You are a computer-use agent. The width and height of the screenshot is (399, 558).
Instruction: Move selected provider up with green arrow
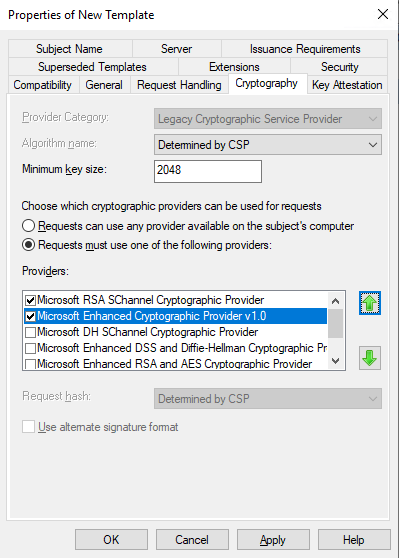[369, 303]
